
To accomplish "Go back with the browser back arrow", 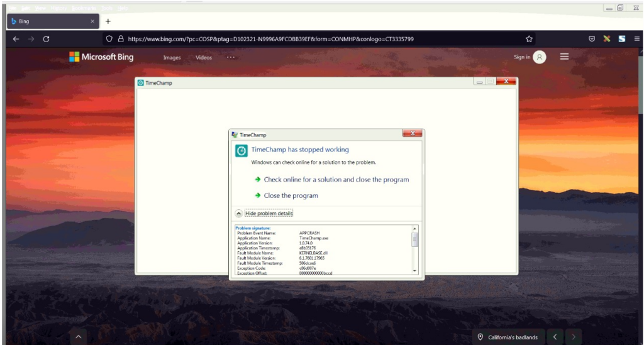I will click(x=16, y=39).
